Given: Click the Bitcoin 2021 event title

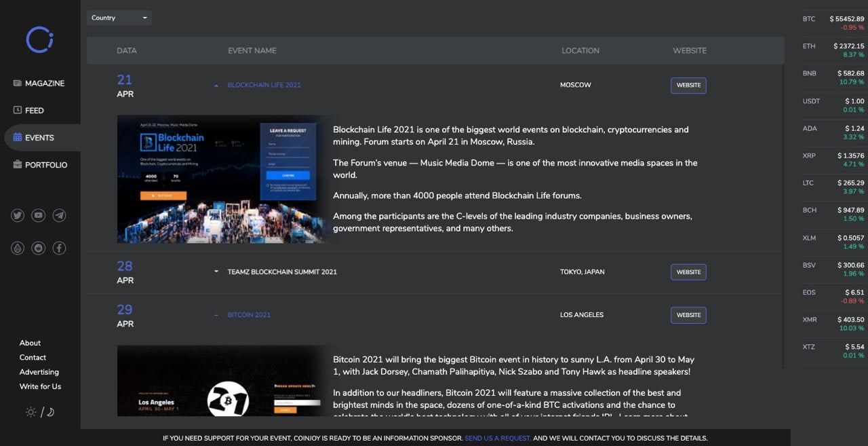Looking at the screenshot, I should click(249, 315).
